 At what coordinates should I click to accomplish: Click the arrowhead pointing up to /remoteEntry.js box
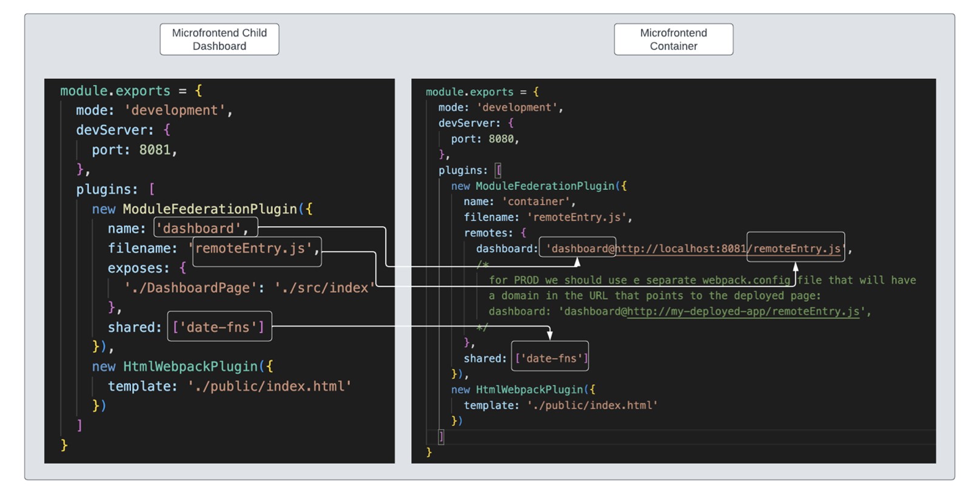pyautogui.click(x=796, y=267)
